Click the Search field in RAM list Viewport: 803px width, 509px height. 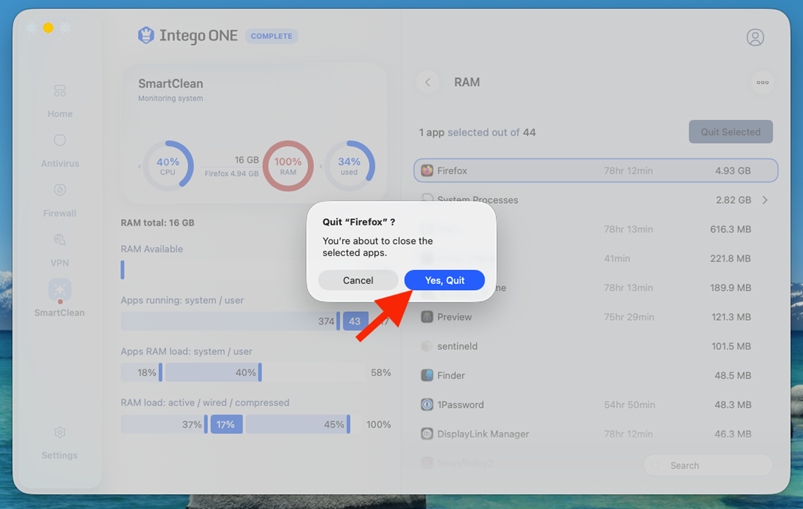coord(708,465)
